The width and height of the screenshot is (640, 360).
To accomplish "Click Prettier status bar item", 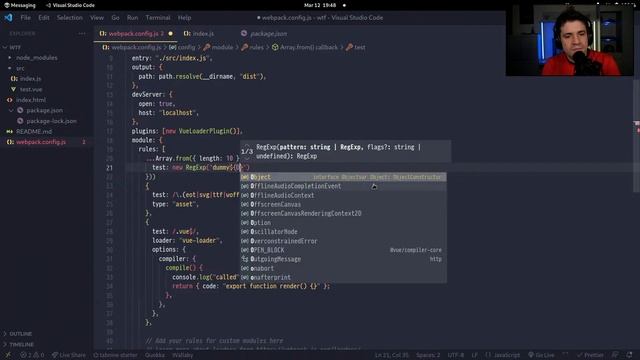I will pos(590,355).
